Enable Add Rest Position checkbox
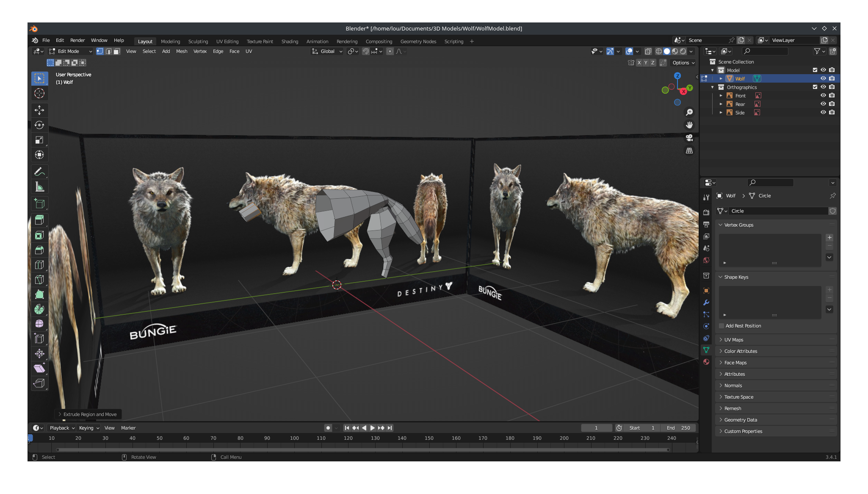The width and height of the screenshot is (868, 494). point(721,326)
